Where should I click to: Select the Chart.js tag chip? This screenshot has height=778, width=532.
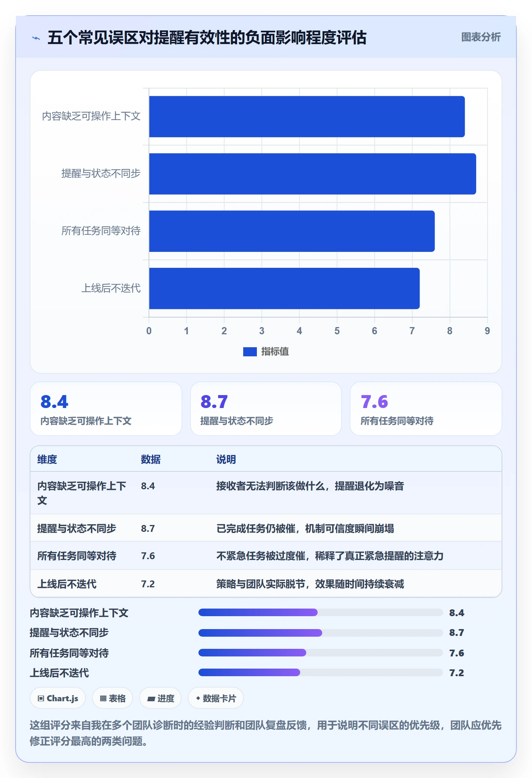pos(58,698)
